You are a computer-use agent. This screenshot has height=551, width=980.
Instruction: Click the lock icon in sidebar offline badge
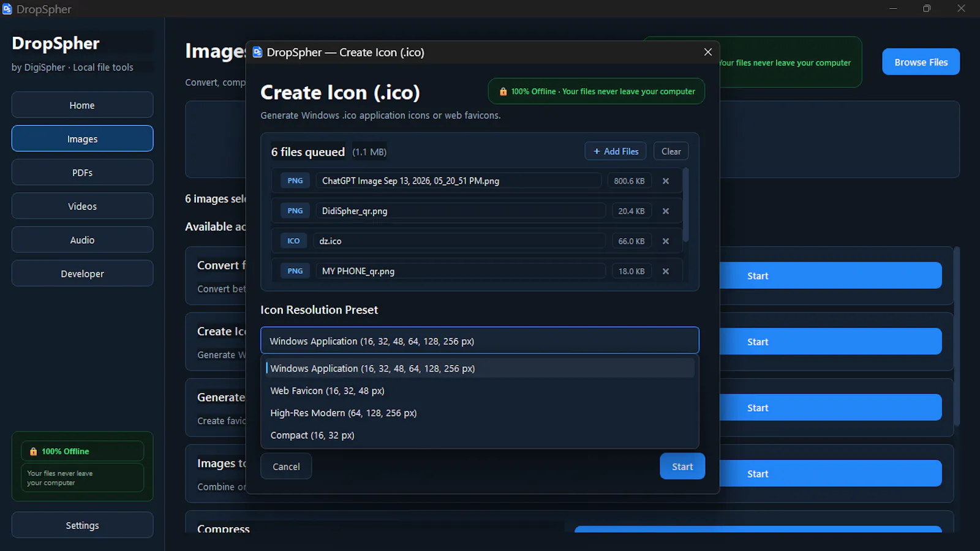33,451
